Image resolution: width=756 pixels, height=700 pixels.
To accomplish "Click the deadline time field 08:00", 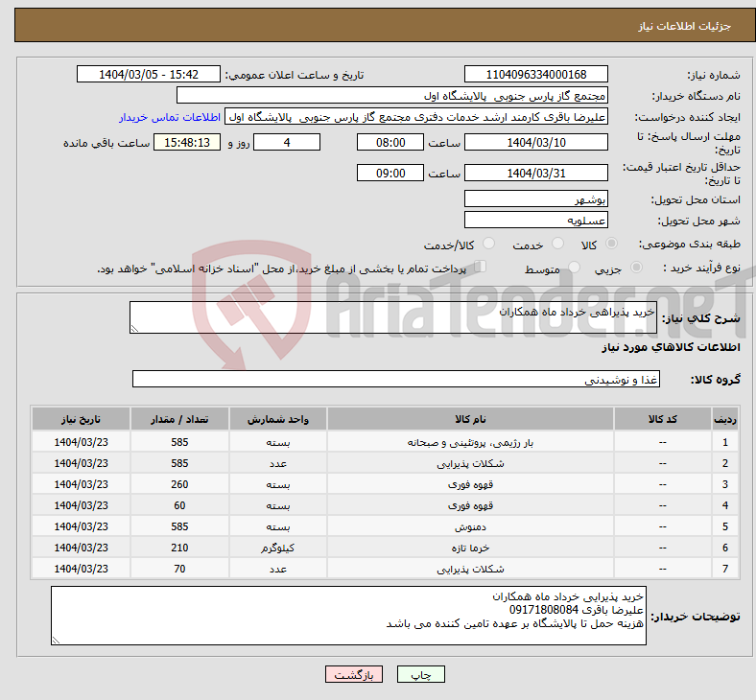I will (x=390, y=143).
